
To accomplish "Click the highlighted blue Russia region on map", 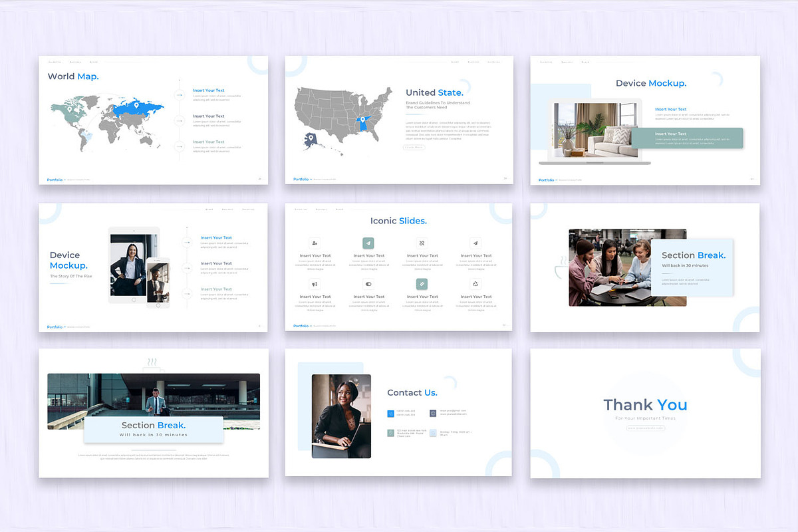I will tap(138, 109).
